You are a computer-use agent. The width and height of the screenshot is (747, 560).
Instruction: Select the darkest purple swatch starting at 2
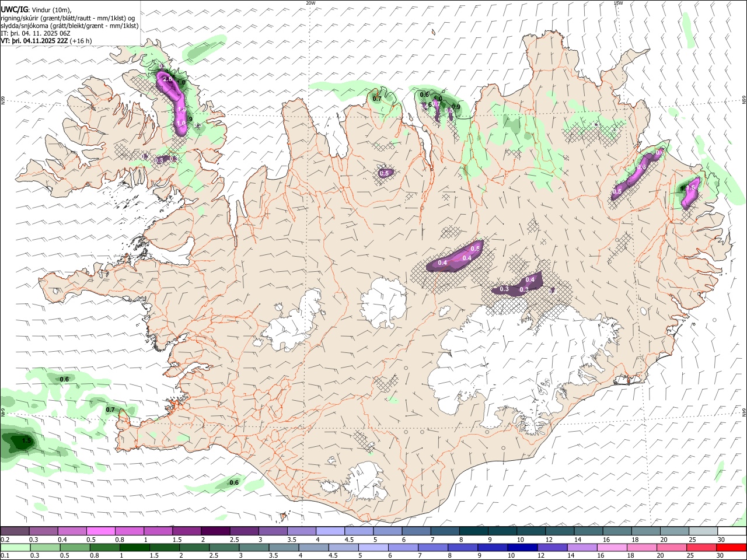(215, 531)
